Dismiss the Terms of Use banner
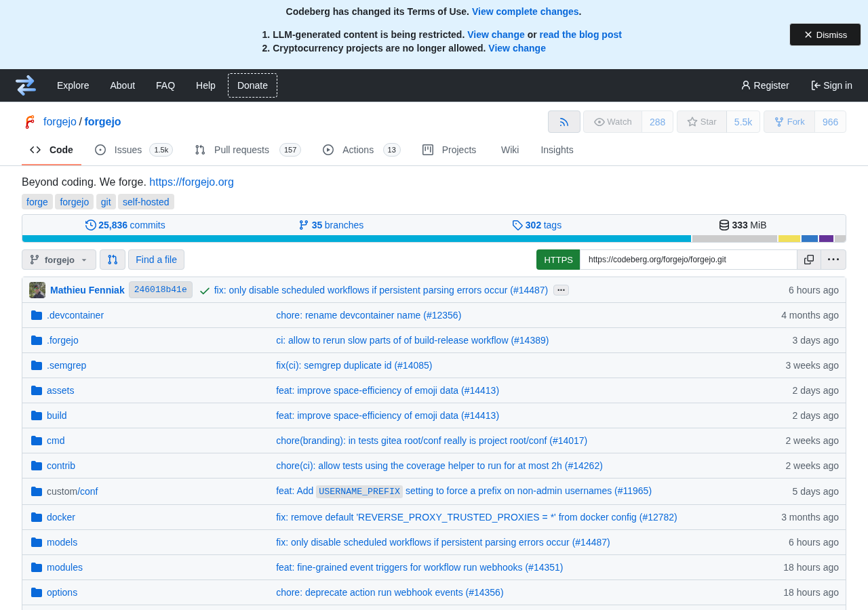The height and width of the screenshot is (610, 868). point(825,35)
